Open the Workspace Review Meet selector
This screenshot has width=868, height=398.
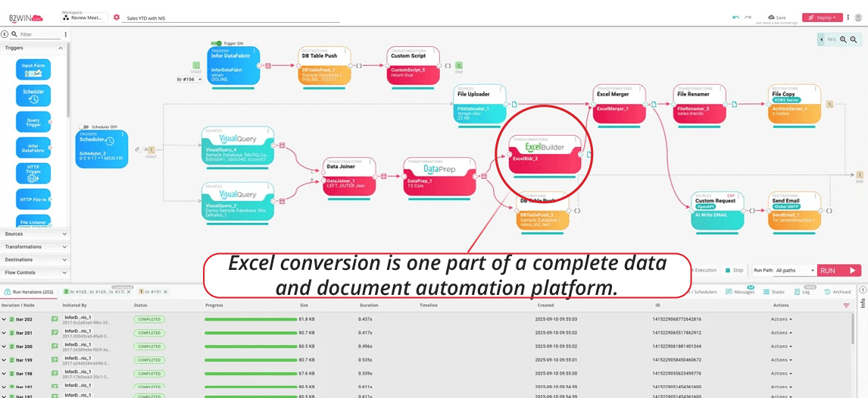(85, 17)
